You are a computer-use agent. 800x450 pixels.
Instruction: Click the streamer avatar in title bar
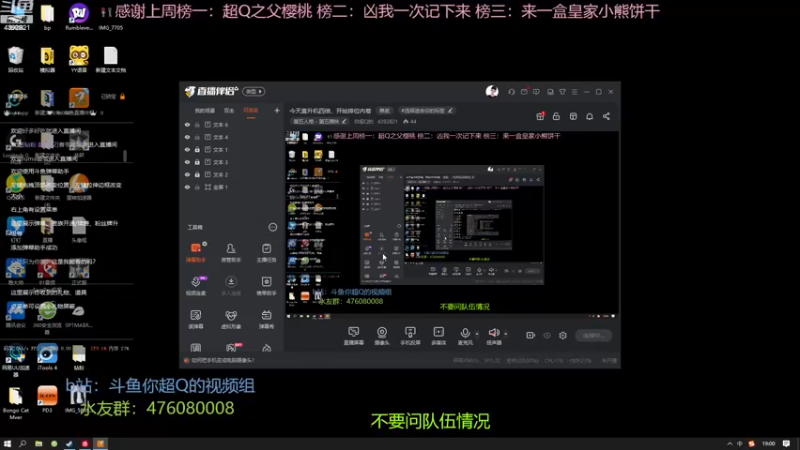492,91
